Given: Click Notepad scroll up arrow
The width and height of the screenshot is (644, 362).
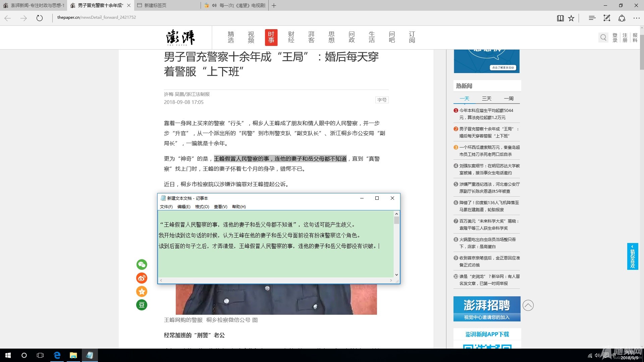Looking at the screenshot, I should 396,214.
